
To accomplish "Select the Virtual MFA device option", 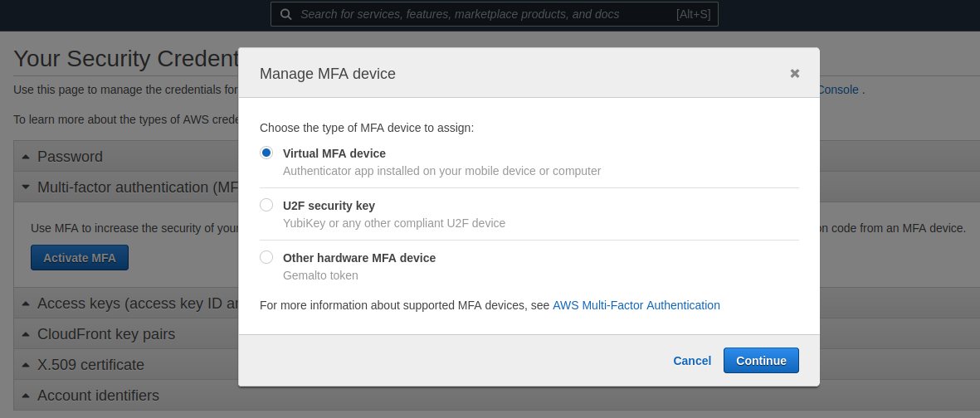I will 266,153.
